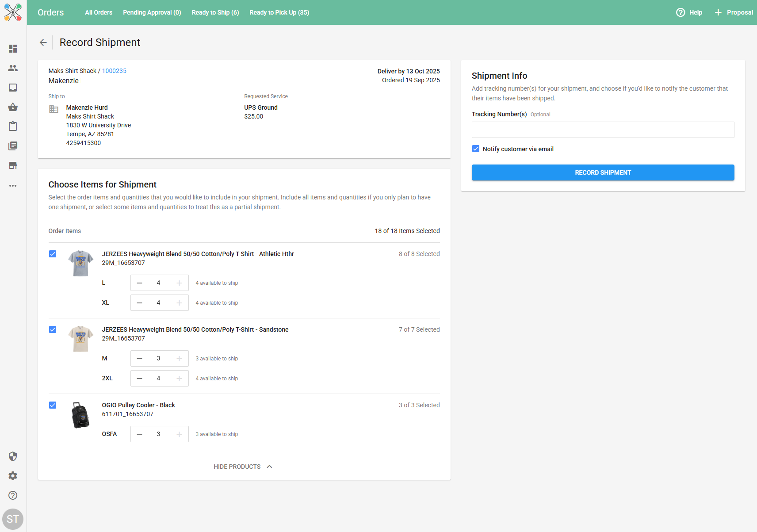Uncheck Notify customer via email
The height and width of the screenshot is (532, 757).
point(476,149)
